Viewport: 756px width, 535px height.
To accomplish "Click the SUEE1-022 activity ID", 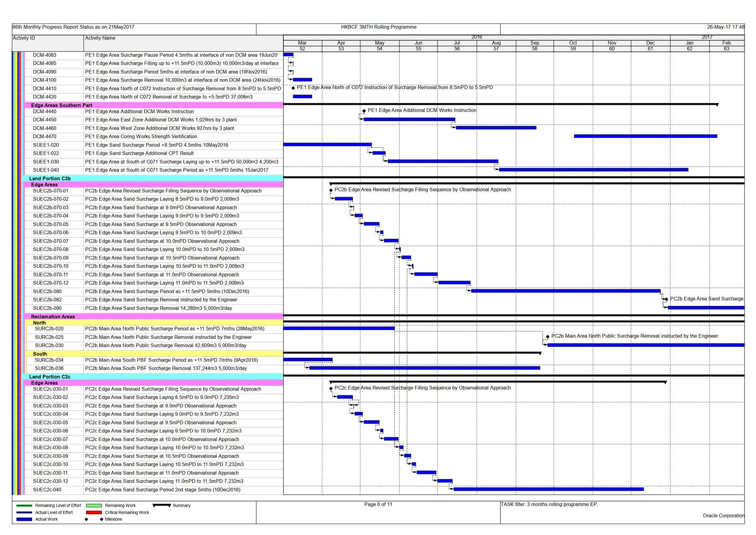I will pyautogui.click(x=46, y=153).
